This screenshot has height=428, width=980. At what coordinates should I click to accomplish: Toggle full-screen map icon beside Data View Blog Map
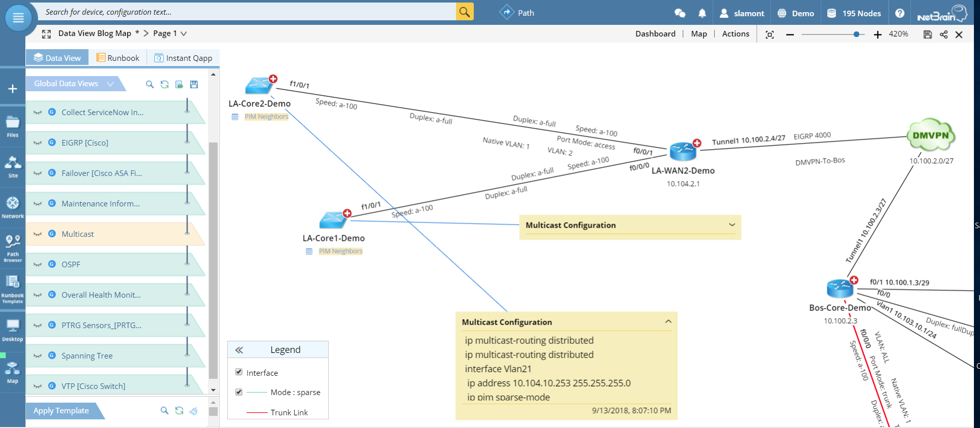[x=47, y=34]
